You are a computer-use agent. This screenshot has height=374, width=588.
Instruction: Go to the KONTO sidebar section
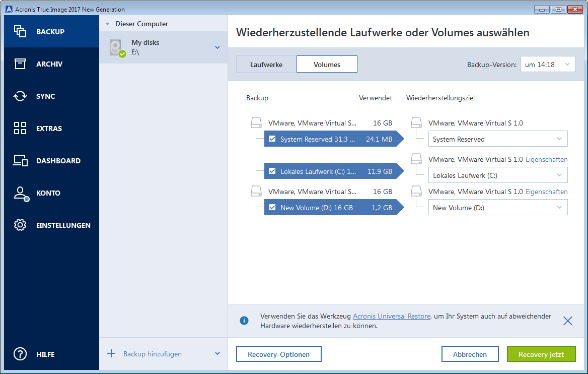tap(52, 193)
